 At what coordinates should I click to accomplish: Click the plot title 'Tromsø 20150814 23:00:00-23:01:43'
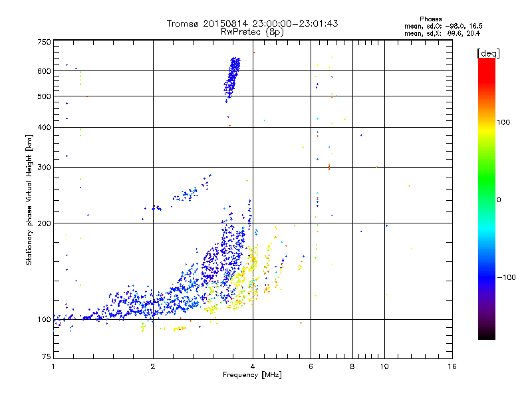(252, 23)
